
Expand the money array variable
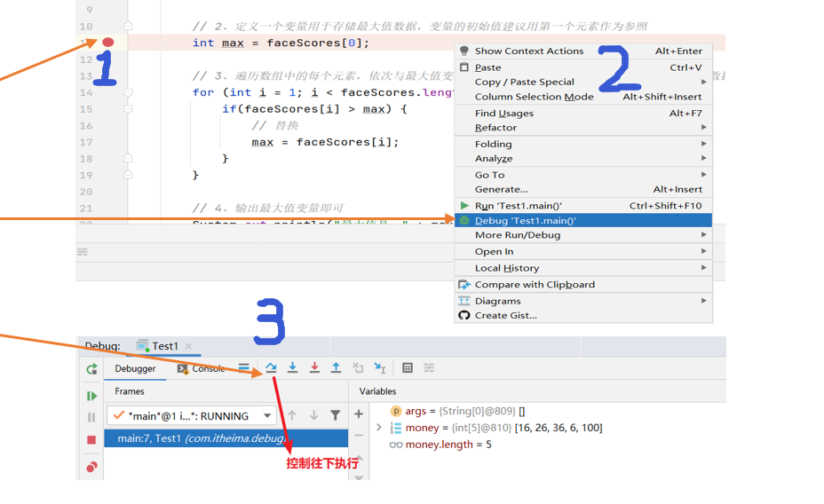379,428
